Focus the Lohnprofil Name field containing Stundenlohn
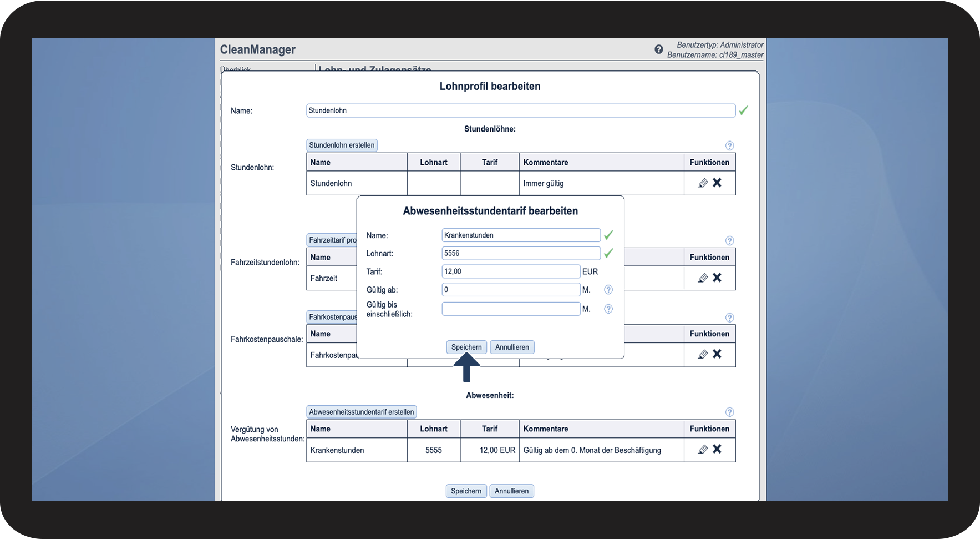 click(521, 110)
